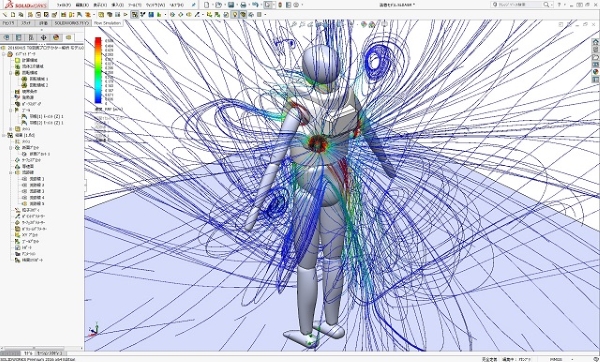
Task: Open the FeatureManager tree tab icon
Action: [7, 37]
